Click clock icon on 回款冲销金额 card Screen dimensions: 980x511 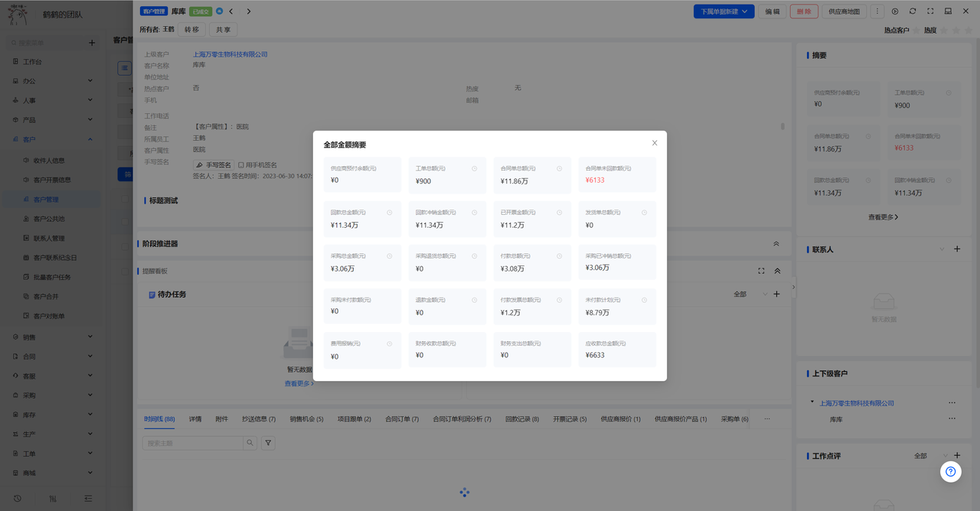474,213
